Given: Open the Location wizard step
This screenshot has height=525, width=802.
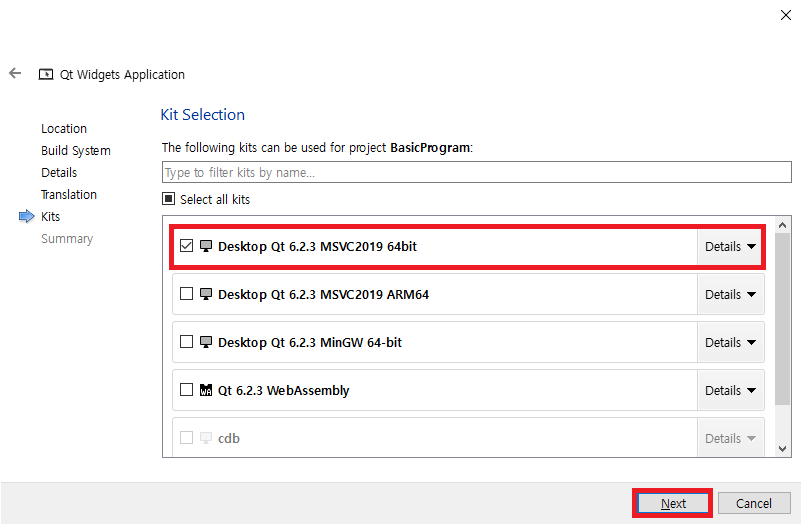Looking at the screenshot, I should [x=64, y=128].
